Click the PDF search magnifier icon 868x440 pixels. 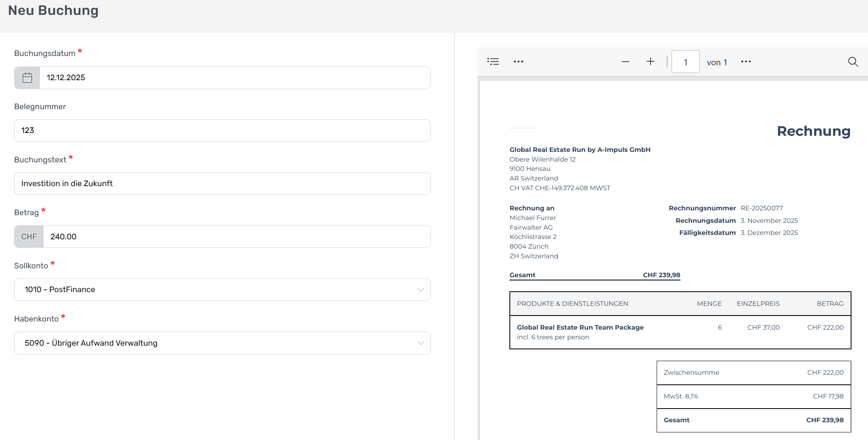pos(853,62)
